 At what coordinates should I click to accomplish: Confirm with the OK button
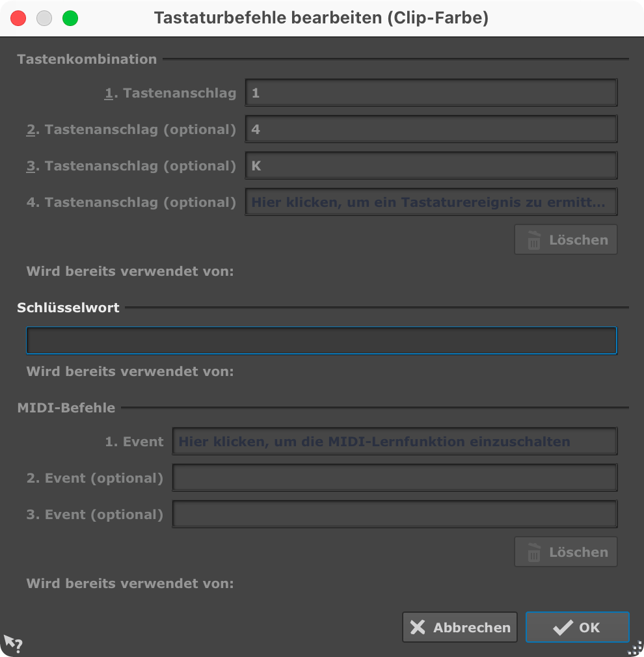[578, 628]
